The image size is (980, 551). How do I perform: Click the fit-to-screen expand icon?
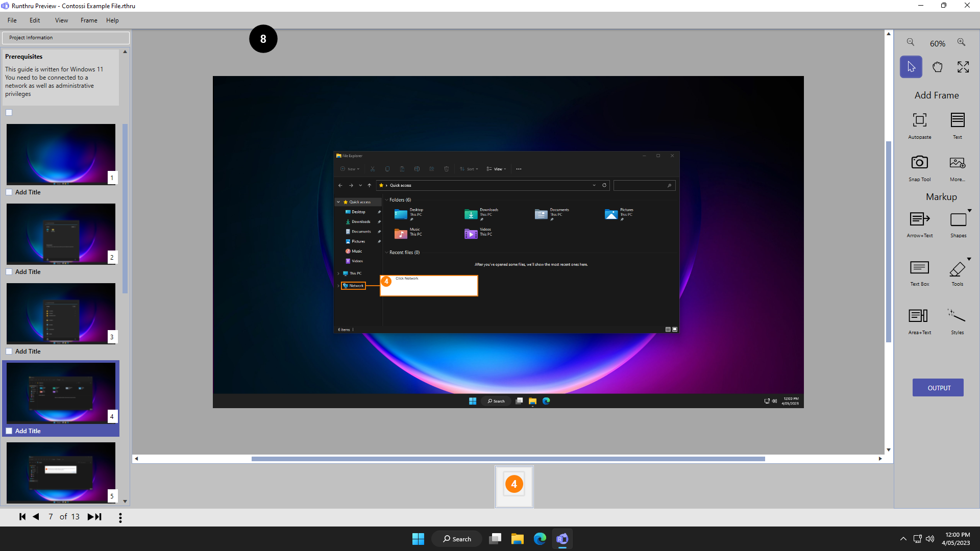click(963, 67)
